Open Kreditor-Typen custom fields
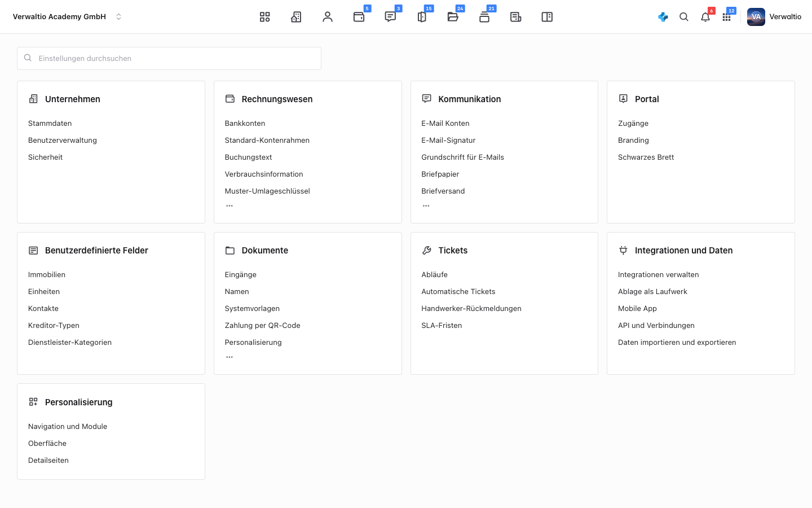 (54, 326)
